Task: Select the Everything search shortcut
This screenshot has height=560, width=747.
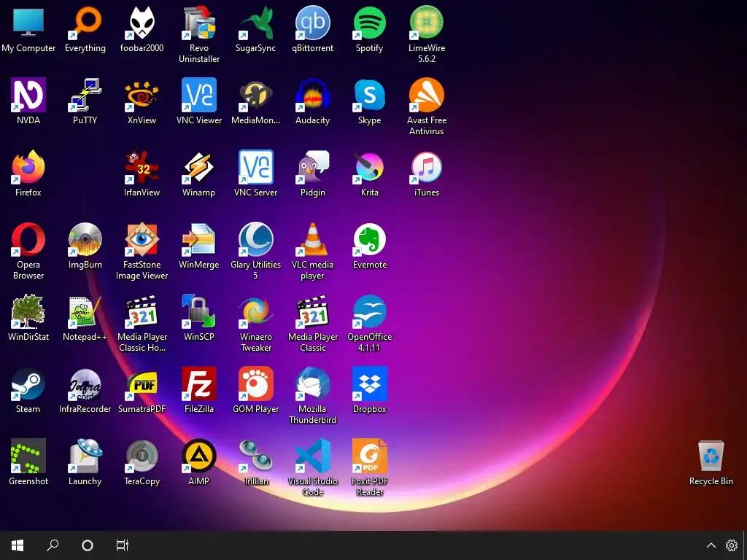Action: coord(85,23)
